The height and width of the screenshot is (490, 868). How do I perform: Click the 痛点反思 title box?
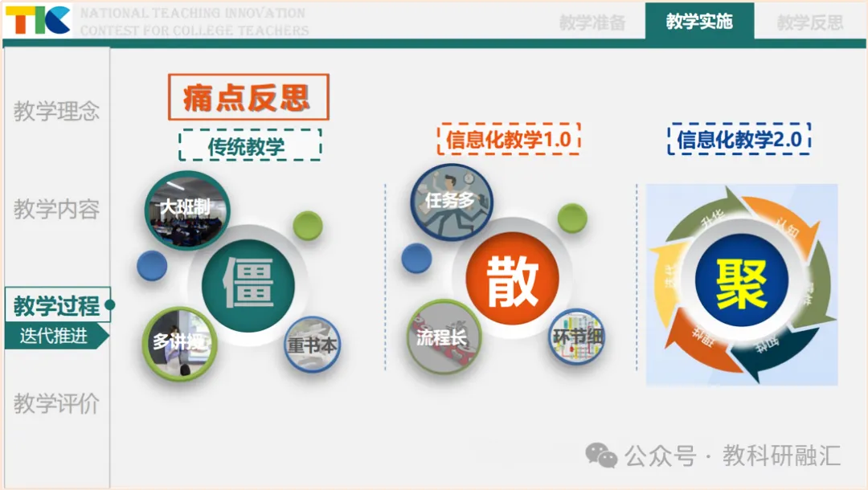tap(248, 97)
